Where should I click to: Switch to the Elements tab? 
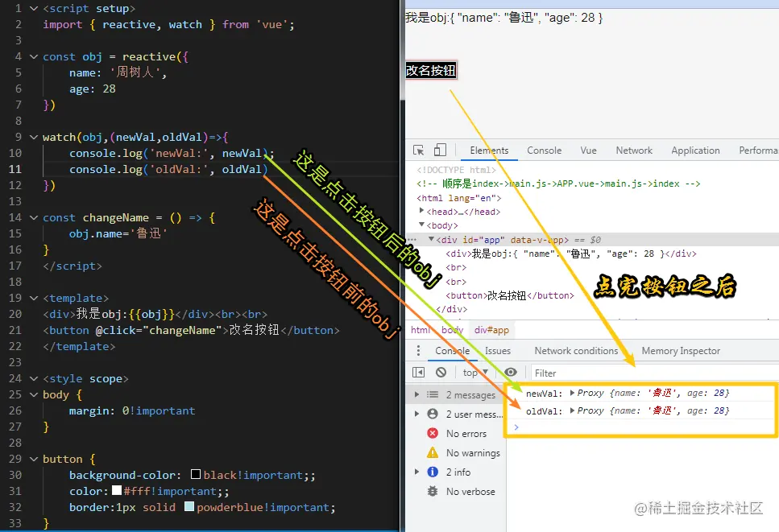(x=489, y=151)
